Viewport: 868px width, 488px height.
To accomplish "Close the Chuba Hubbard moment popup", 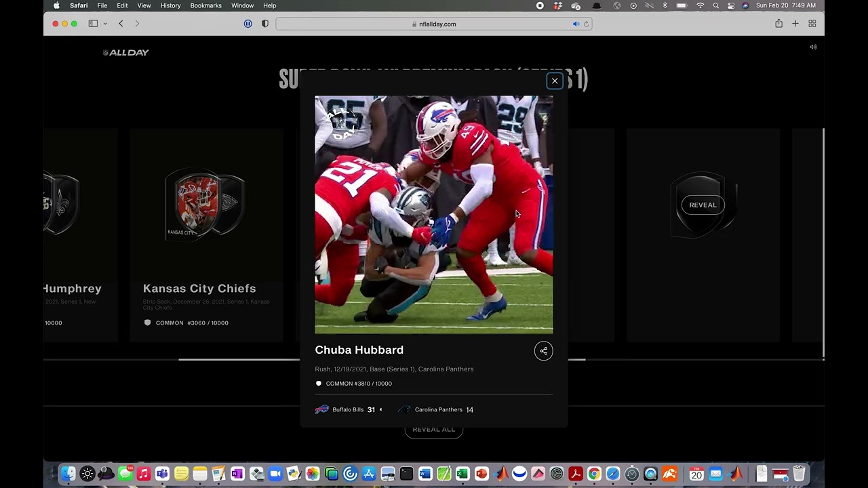I will click(555, 81).
